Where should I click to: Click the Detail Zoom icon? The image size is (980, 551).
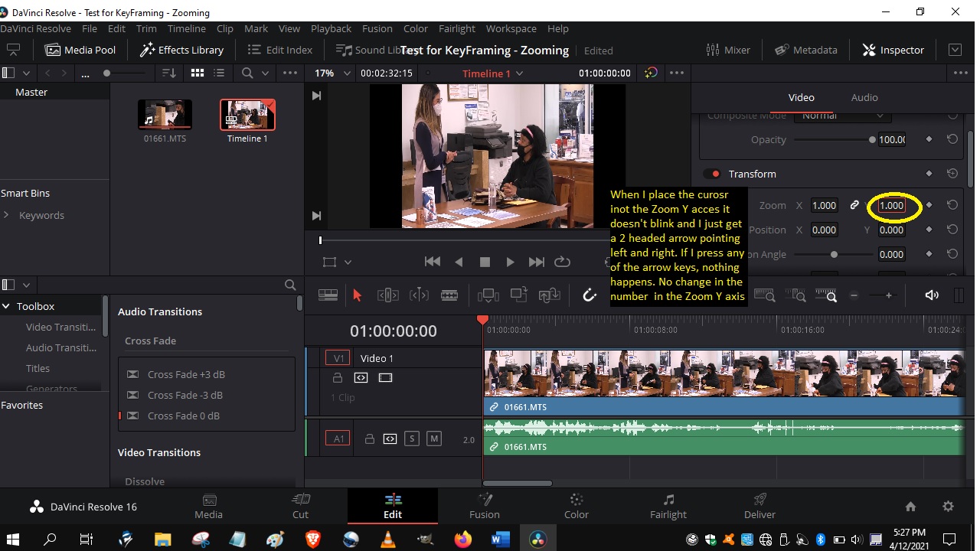pos(796,295)
